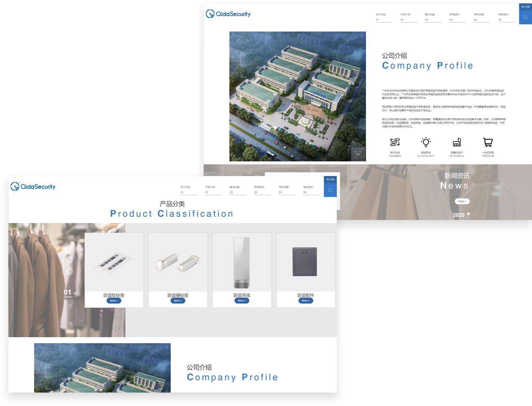The image size is (532, 406).
Task: Open 产品介绍 menu on upper page
Action: coord(408,17)
